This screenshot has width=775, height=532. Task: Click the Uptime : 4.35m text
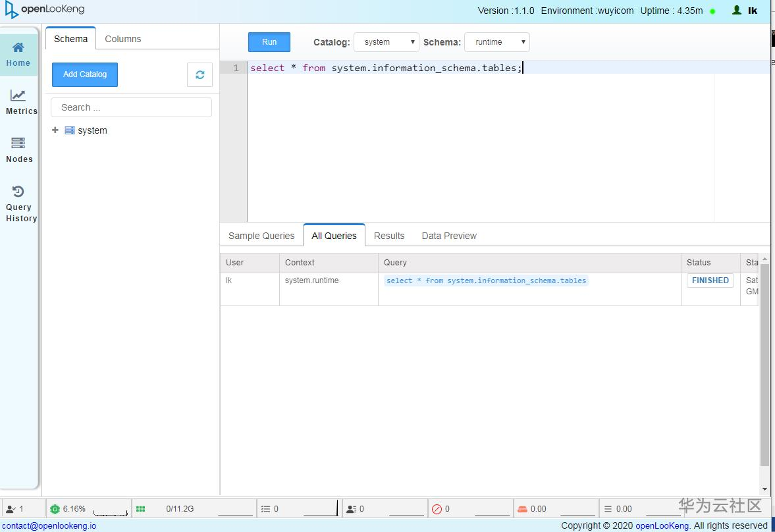671,11
